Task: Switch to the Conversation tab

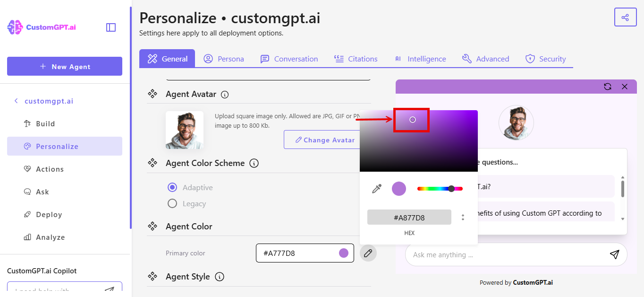Action: pyautogui.click(x=289, y=59)
